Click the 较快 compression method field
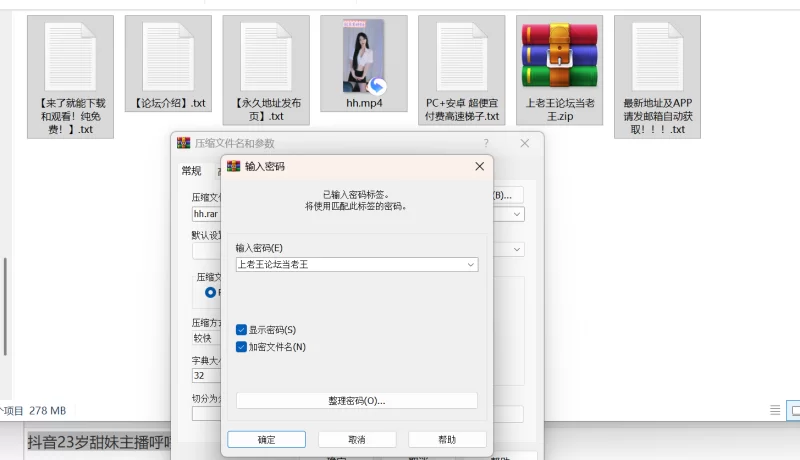Viewport: 800px width, 460px height. [x=206, y=338]
